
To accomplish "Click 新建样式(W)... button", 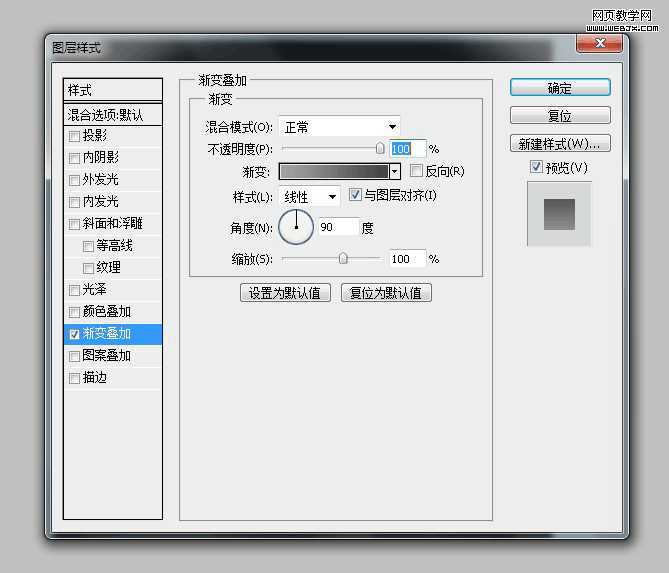I will (560, 144).
